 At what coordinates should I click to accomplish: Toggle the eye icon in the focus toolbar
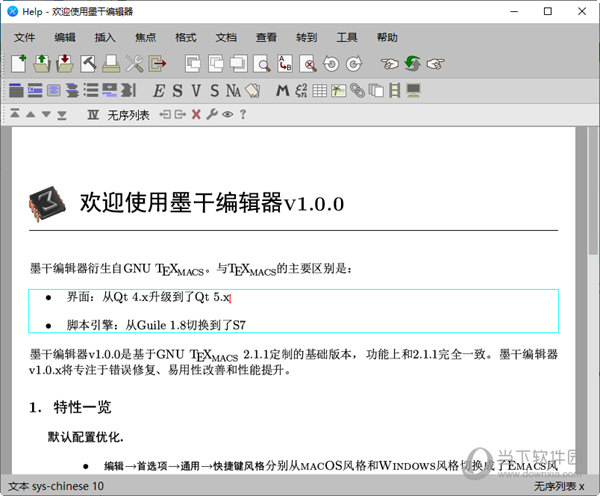point(227,114)
